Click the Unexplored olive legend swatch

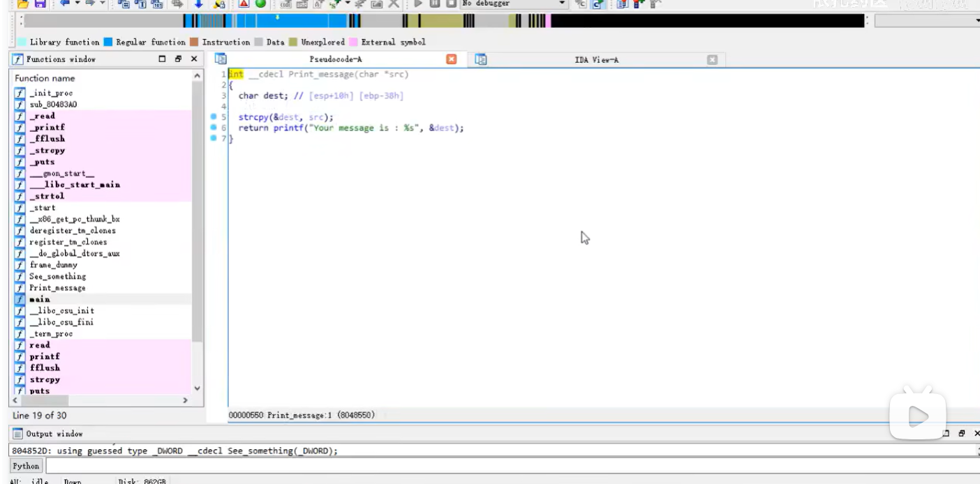pyautogui.click(x=293, y=43)
